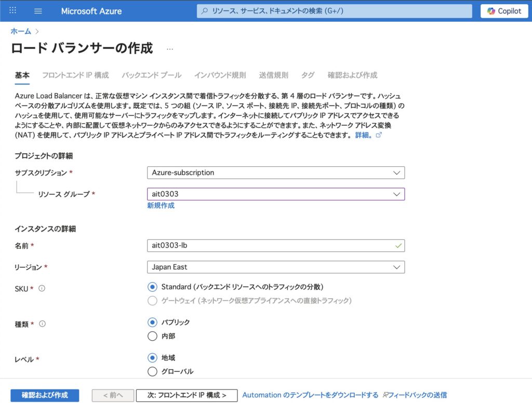
Task: Click the サブスクリプション dropdown chevron arrow
Action: (x=396, y=172)
